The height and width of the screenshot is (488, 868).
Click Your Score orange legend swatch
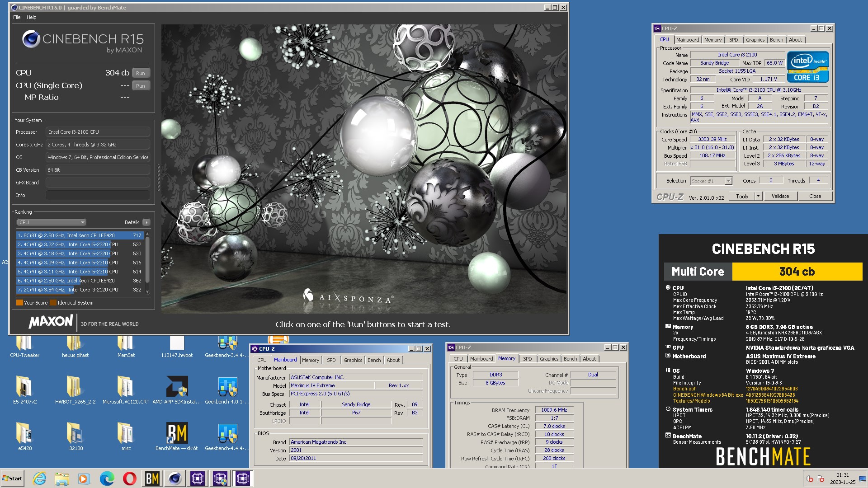pos(19,303)
